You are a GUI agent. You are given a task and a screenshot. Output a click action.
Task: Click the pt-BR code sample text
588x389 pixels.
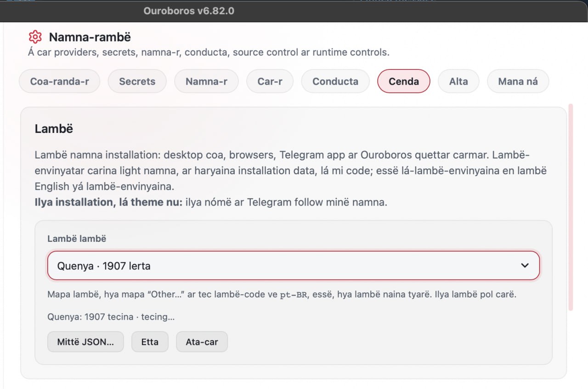[x=294, y=295]
